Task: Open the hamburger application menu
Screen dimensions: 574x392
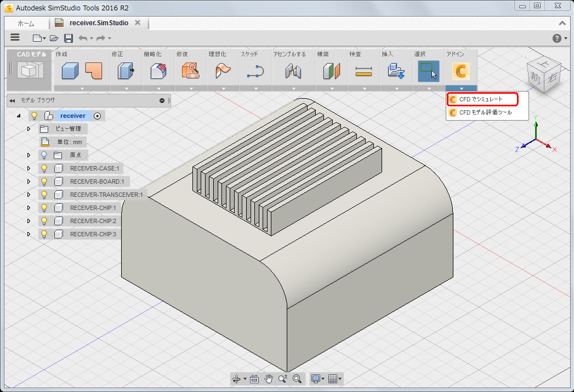Action: click(x=15, y=37)
